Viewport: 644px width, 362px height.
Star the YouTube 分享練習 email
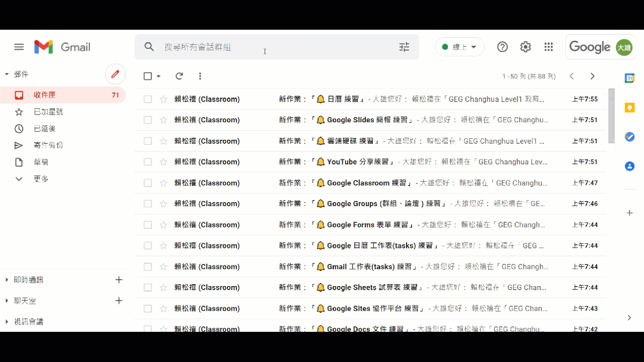(x=164, y=162)
